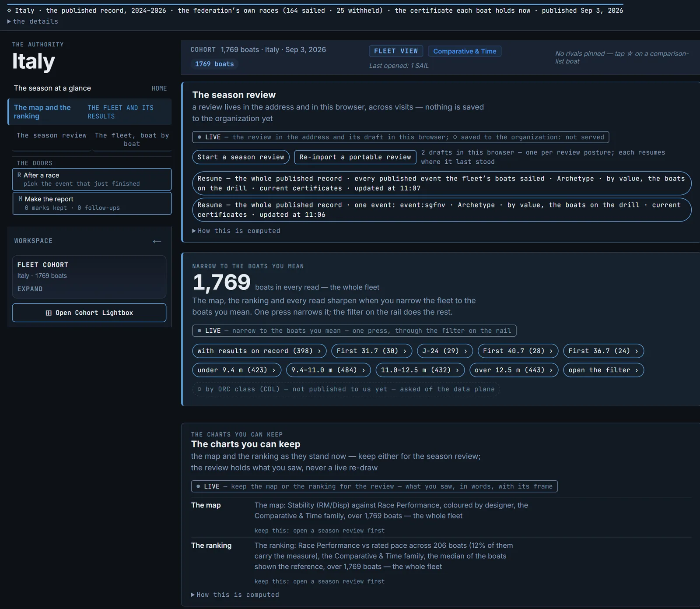Screen dimensions: 700x609
Task: Switch to Comparative & Time tab
Action: coord(465,51)
